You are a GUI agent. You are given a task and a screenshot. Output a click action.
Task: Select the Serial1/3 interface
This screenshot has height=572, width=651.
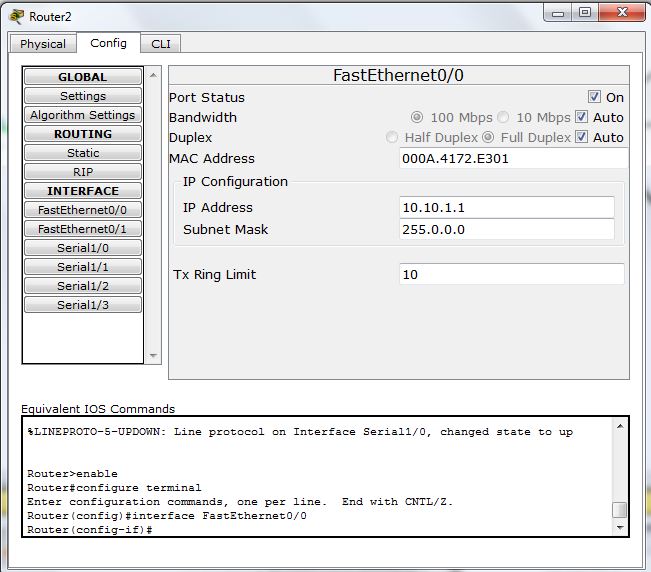pyautogui.click(x=83, y=305)
